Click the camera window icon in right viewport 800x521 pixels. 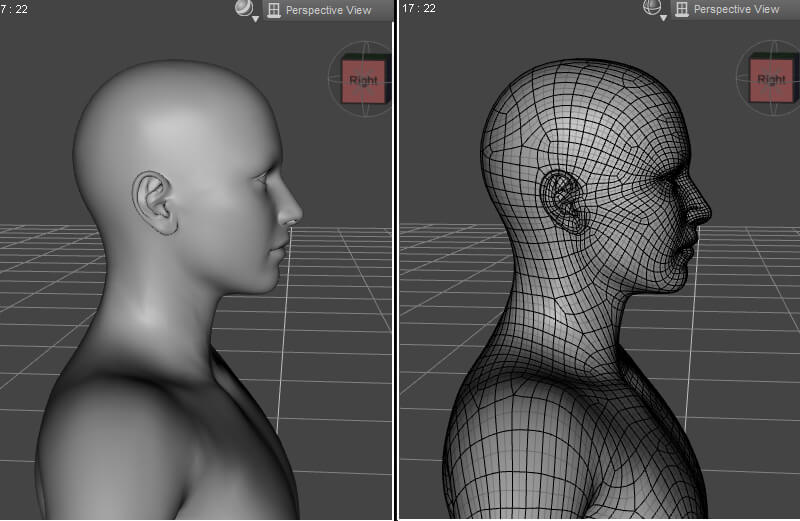pos(682,10)
